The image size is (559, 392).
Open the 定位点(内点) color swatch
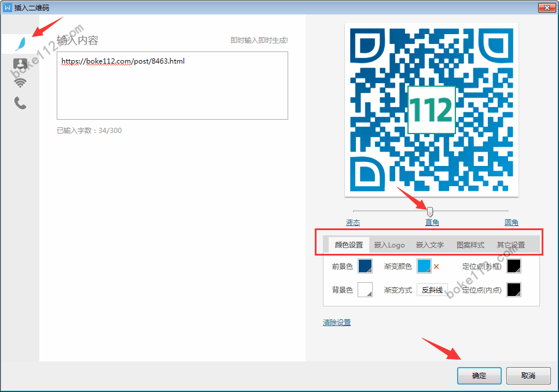pos(514,290)
